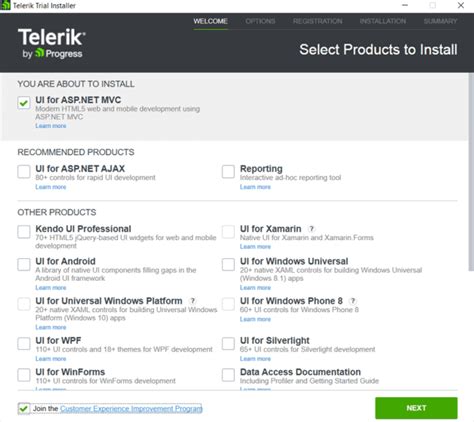474x422 pixels.
Task: Click the green NEXT button
Action: (416, 408)
